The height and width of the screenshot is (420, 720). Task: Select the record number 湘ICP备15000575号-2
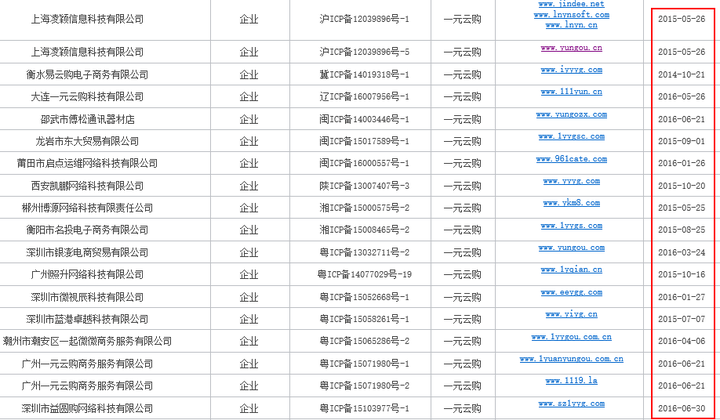click(364, 208)
